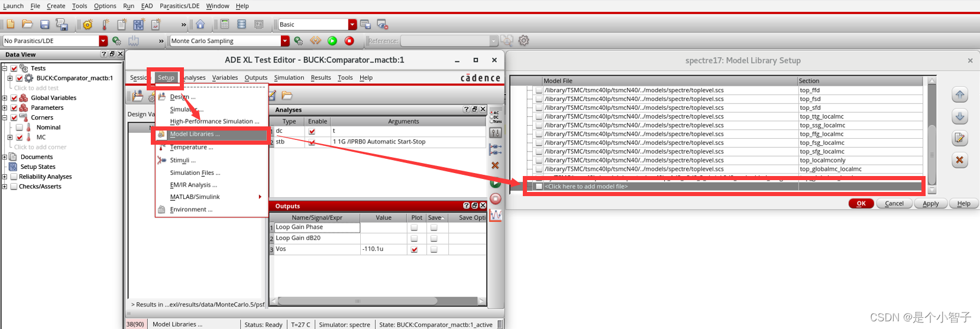Click Cancel in Model Library Setup
The height and width of the screenshot is (329, 980).
point(894,203)
